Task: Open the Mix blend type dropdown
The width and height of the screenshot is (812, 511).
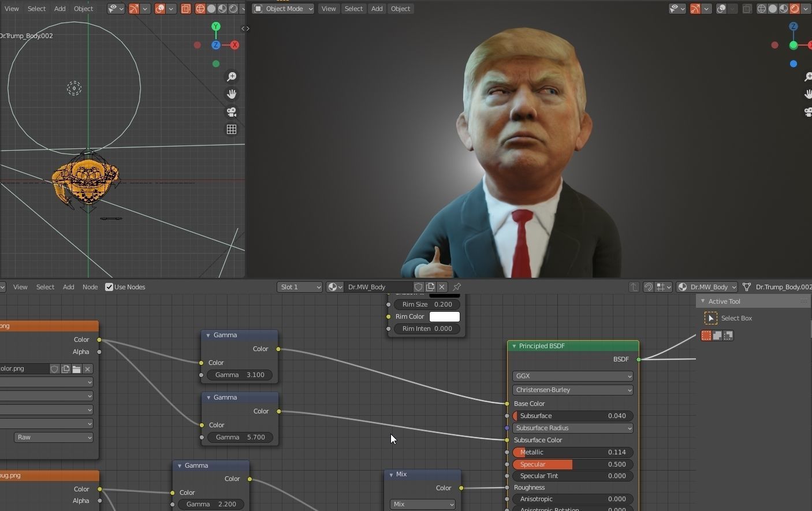Action: tap(423, 504)
